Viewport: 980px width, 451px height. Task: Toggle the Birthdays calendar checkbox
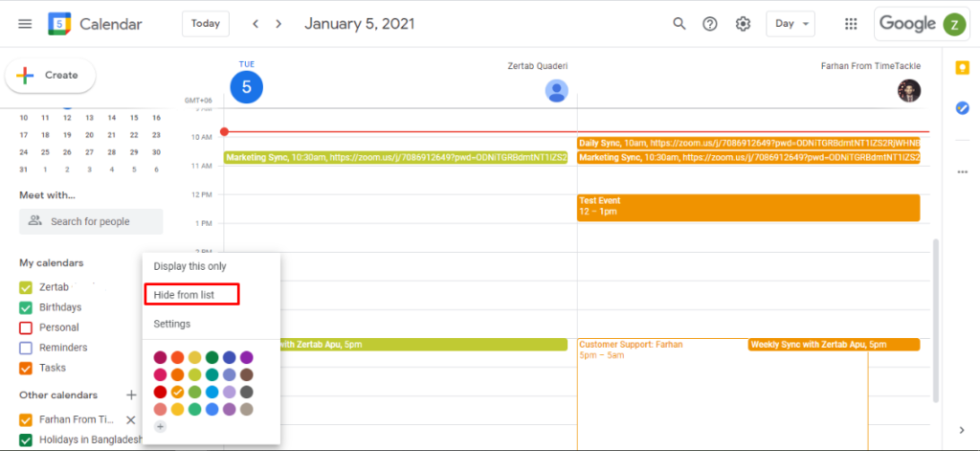click(x=26, y=307)
